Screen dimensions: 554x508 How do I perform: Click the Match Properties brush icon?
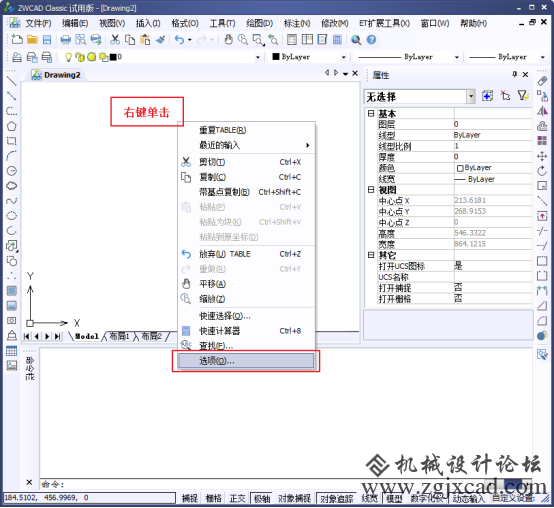click(160, 40)
